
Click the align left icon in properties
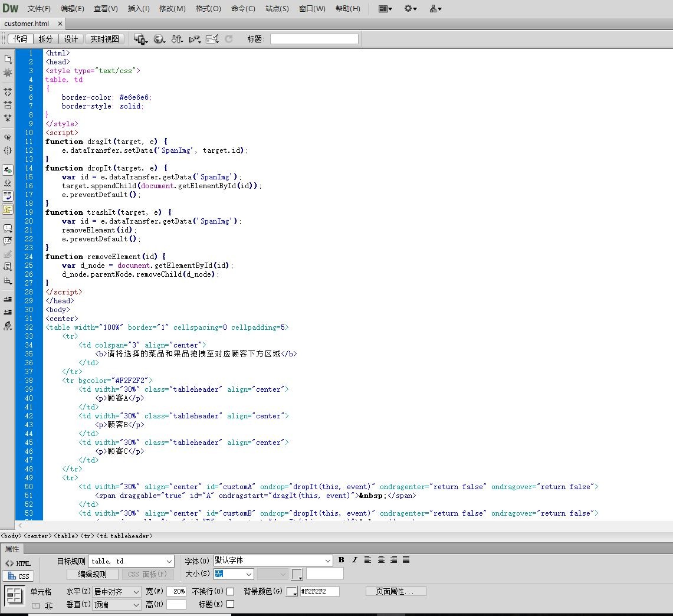point(368,560)
